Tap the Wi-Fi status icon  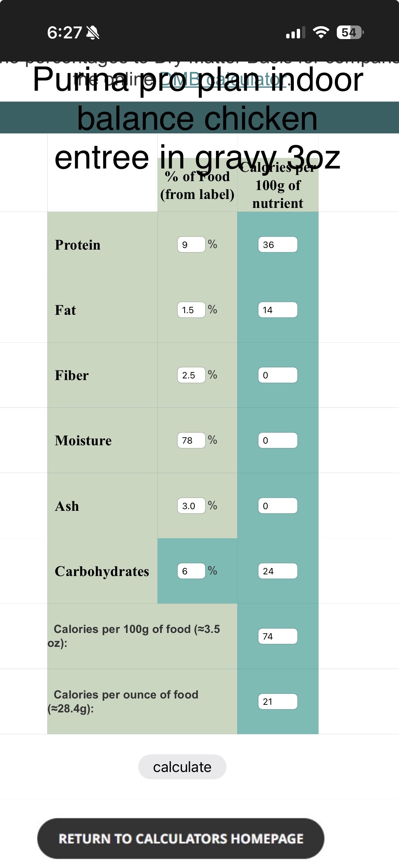click(x=321, y=32)
